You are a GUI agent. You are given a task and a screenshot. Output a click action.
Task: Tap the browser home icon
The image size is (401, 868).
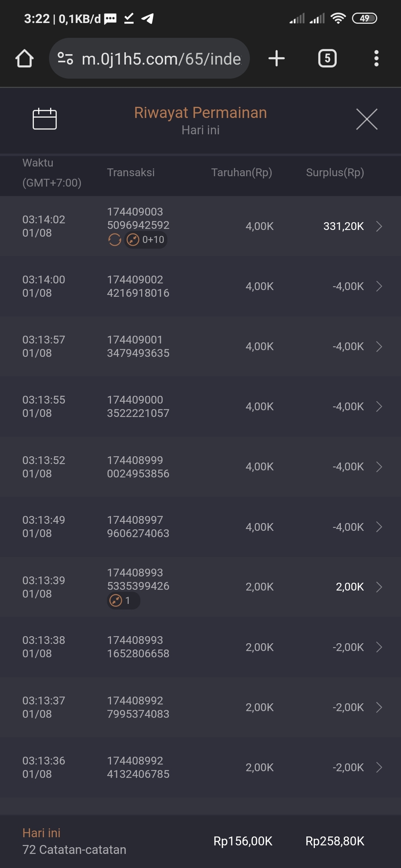pos(25,59)
